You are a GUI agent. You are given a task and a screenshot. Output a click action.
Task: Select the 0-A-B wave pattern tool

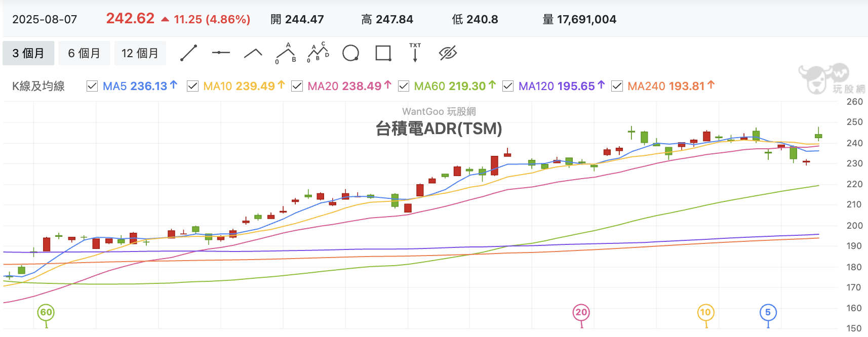click(286, 53)
